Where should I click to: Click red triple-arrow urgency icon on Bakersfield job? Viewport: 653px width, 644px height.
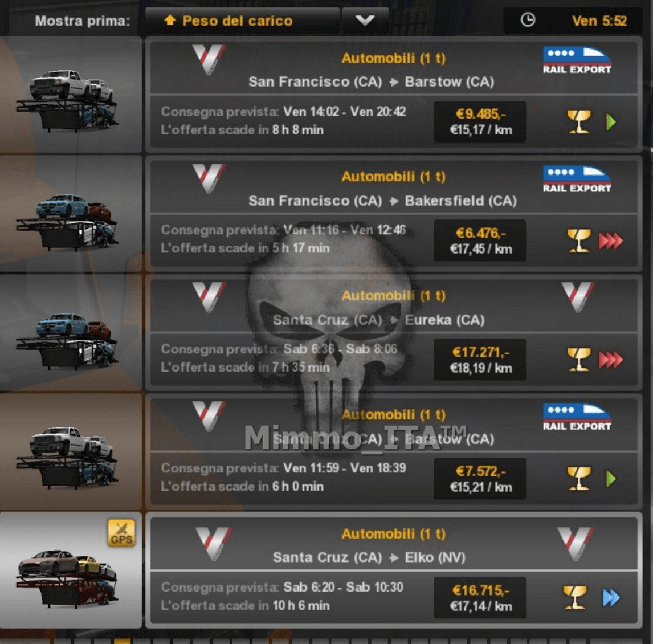point(610,241)
